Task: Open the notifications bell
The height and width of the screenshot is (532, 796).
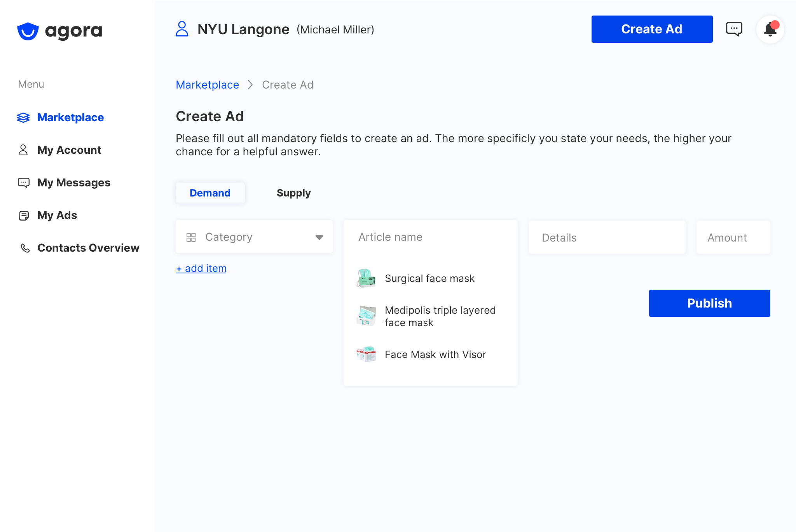Action: pyautogui.click(x=770, y=30)
